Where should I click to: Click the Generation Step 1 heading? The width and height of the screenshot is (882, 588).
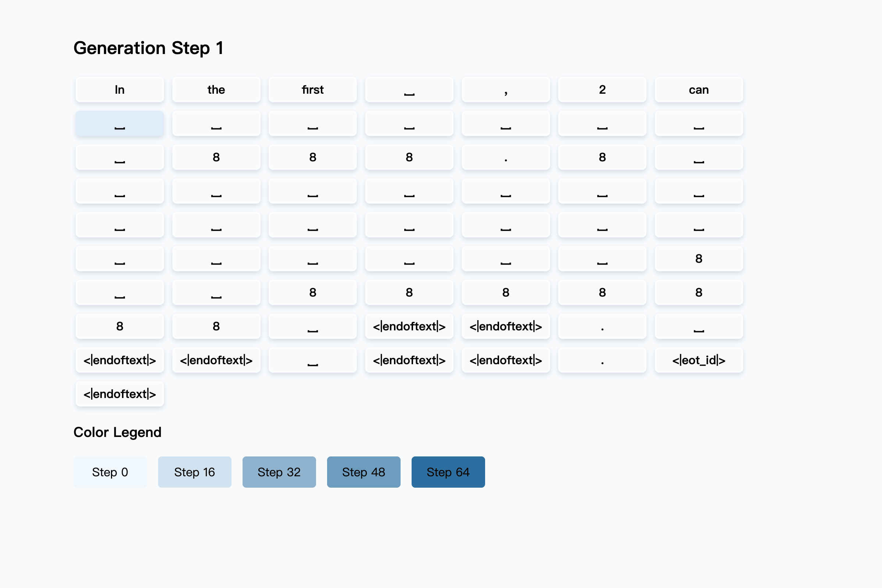pyautogui.click(x=148, y=48)
